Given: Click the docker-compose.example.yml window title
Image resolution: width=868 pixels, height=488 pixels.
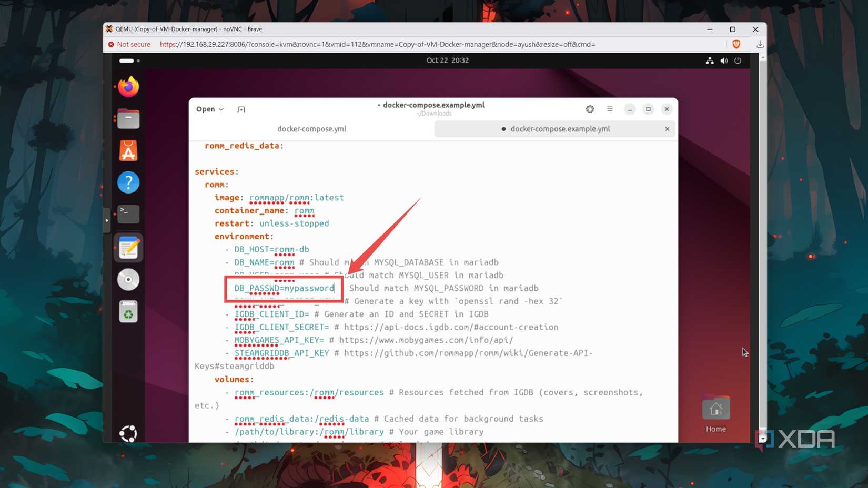Looking at the screenshot, I should click(x=433, y=105).
